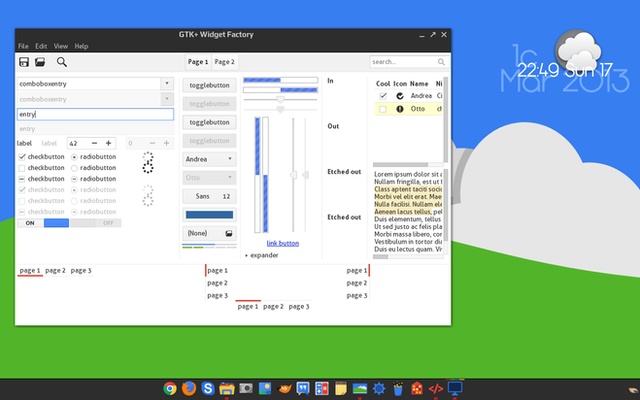Increase the 42 spinbutton with plus
640x400 pixels.
click(x=108, y=143)
